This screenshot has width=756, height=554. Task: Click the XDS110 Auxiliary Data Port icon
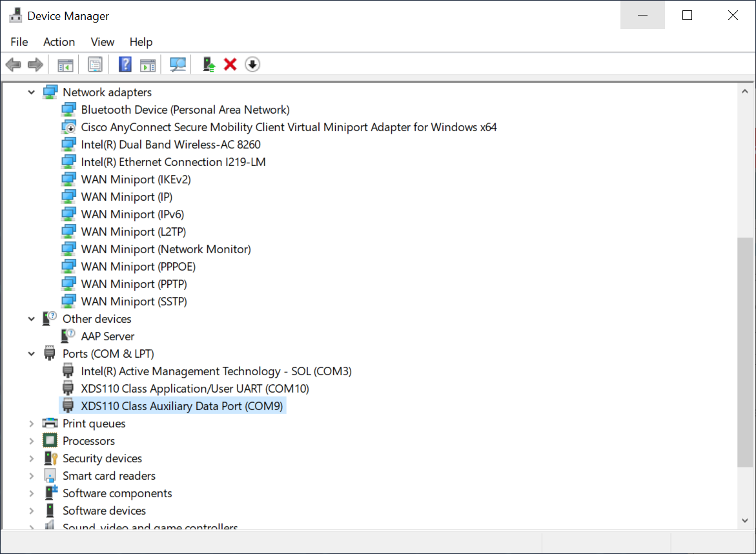68,406
